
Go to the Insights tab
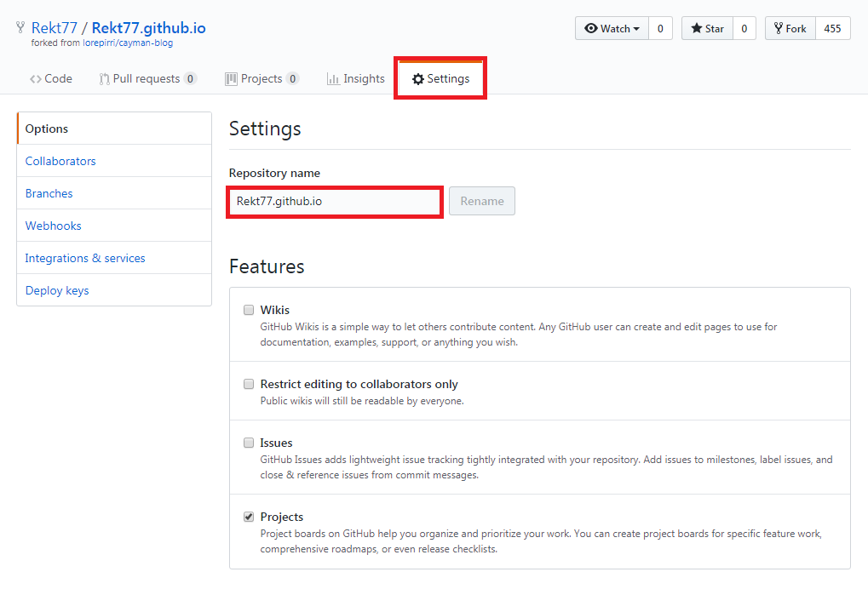[x=356, y=78]
